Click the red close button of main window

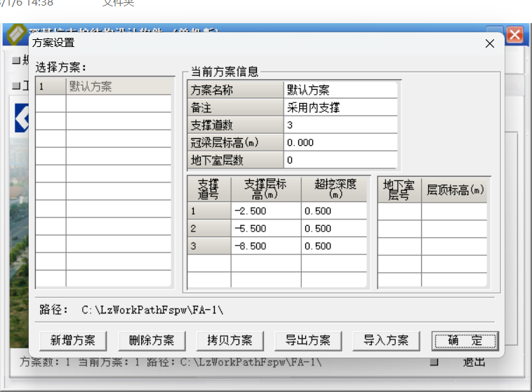click(x=514, y=34)
